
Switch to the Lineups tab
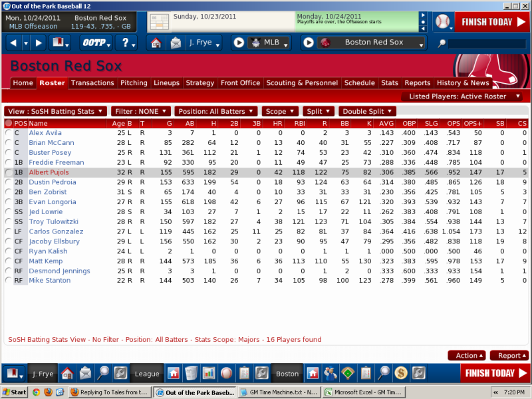pyautogui.click(x=166, y=83)
